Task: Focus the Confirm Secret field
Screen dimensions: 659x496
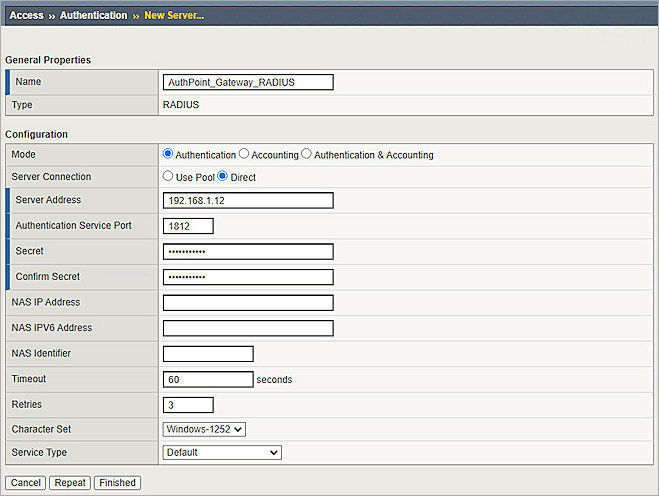Action: pos(248,277)
